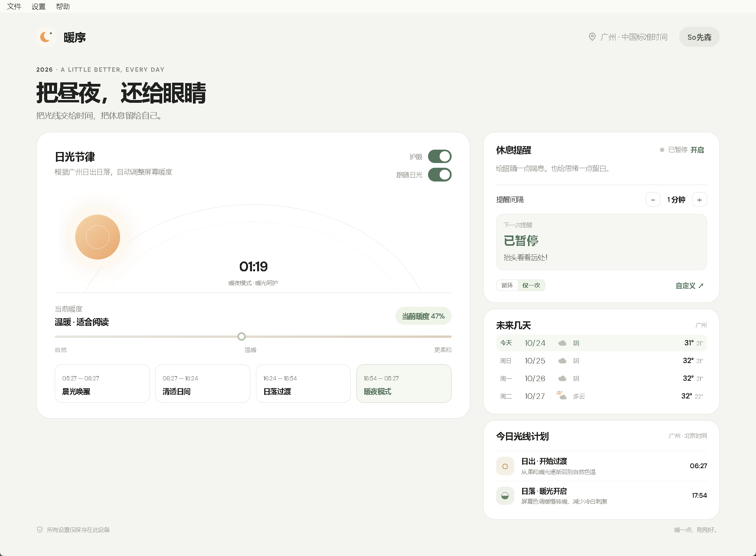Click the sunset icon beside 日落·暖光开启
The width and height of the screenshot is (756, 556).
(x=505, y=496)
